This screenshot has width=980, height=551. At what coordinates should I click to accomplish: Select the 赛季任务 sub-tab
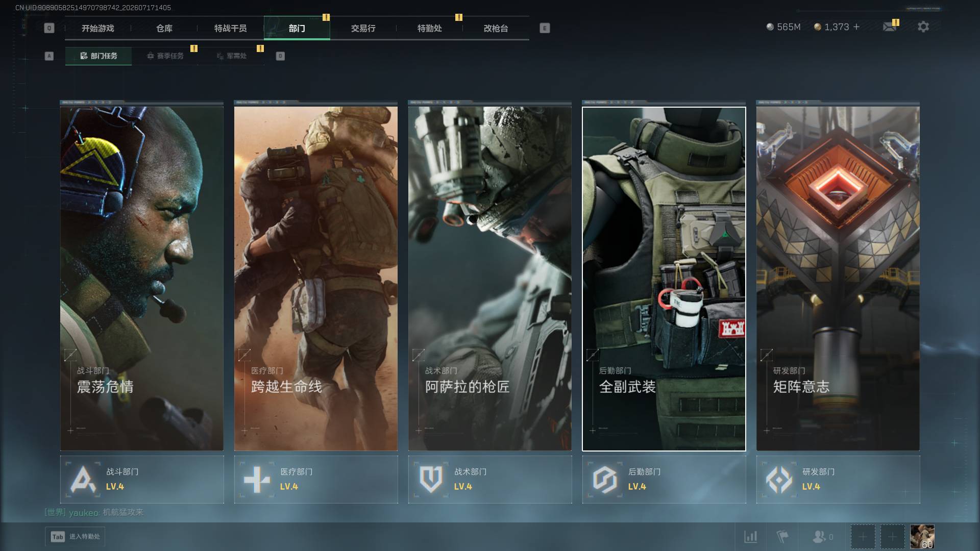(165, 56)
